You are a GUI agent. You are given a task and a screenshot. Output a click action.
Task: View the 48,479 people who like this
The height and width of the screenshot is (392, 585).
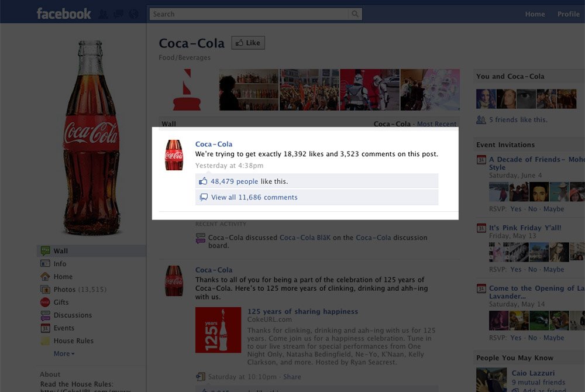(x=235, y=181)
